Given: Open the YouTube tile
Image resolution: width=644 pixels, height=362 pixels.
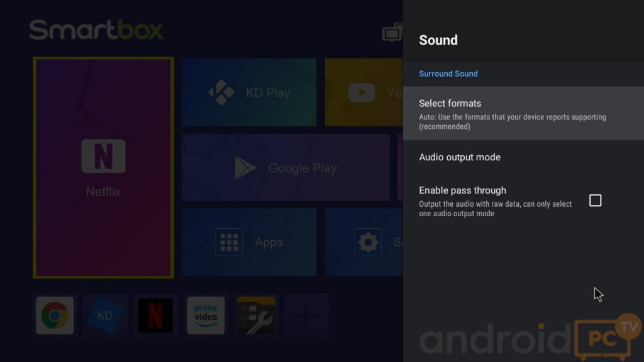Looking at the screenshot, I should click(x=364, y=92).
